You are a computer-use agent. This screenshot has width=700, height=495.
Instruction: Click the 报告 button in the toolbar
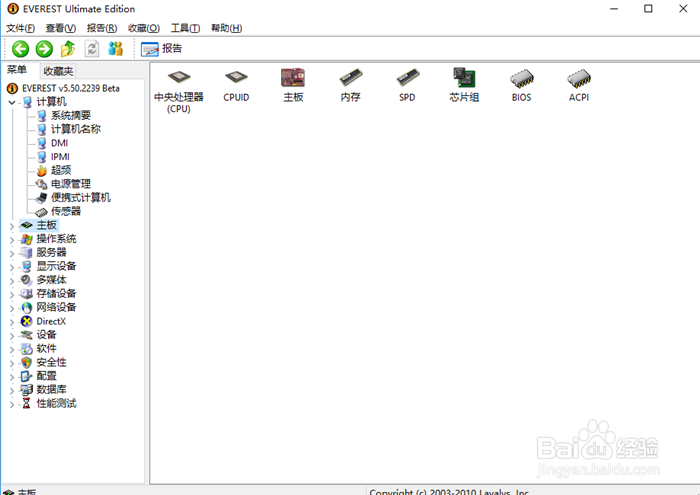pos(162,49)
